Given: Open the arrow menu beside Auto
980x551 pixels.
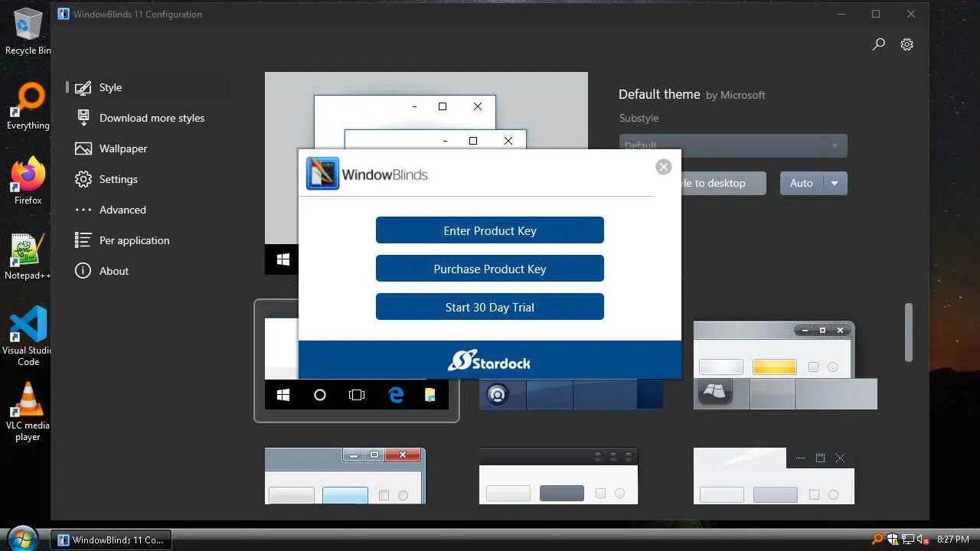Looking at the screenshot, I should coord(835,183).
